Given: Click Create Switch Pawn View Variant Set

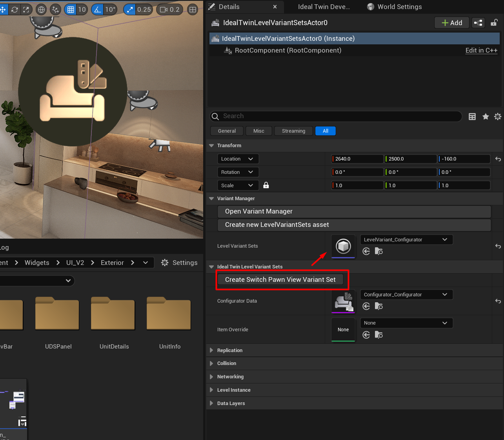Looking at the screenshot, I should click(x=280, y=279).
